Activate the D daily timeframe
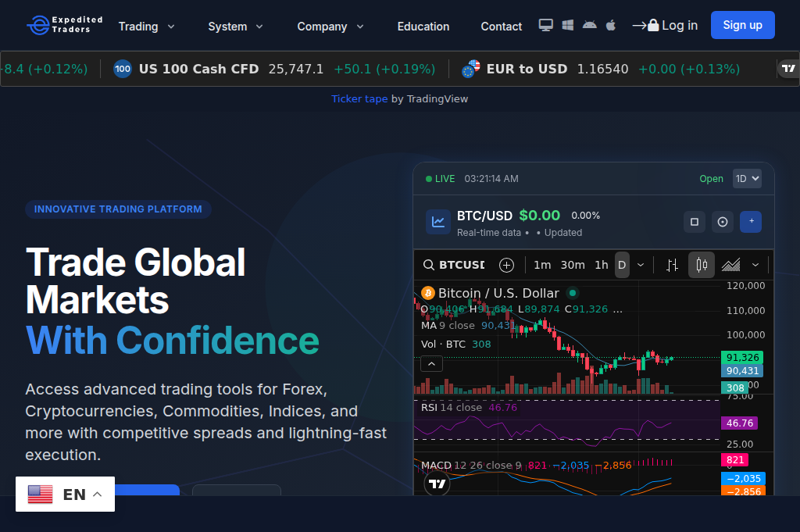Screen dimensions: 800x532 (622, 265)
